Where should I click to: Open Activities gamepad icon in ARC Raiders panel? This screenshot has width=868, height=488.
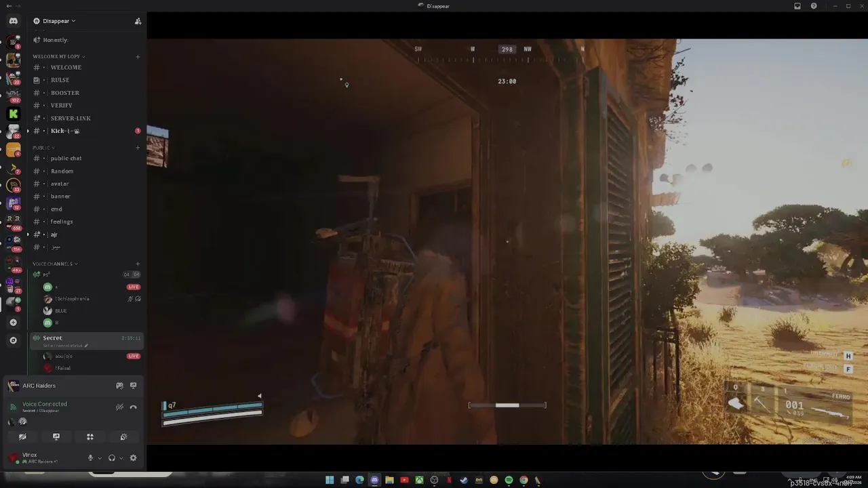(119, 386)
